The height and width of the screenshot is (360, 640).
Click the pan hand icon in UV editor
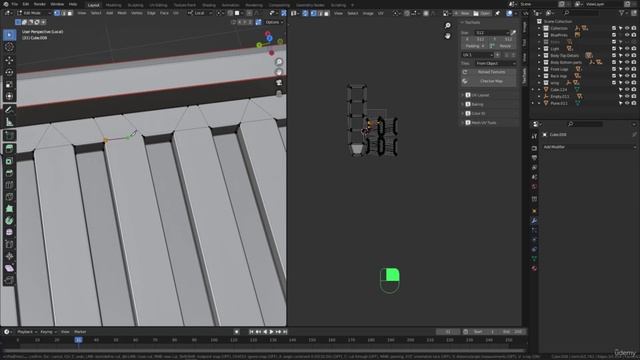pyautogui.click(x=448, y=36)
